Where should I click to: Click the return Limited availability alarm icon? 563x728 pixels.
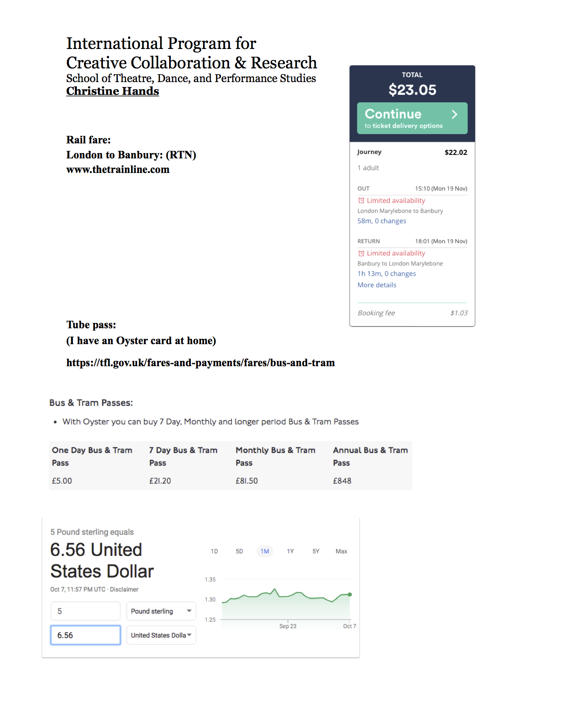click(361, 253)
